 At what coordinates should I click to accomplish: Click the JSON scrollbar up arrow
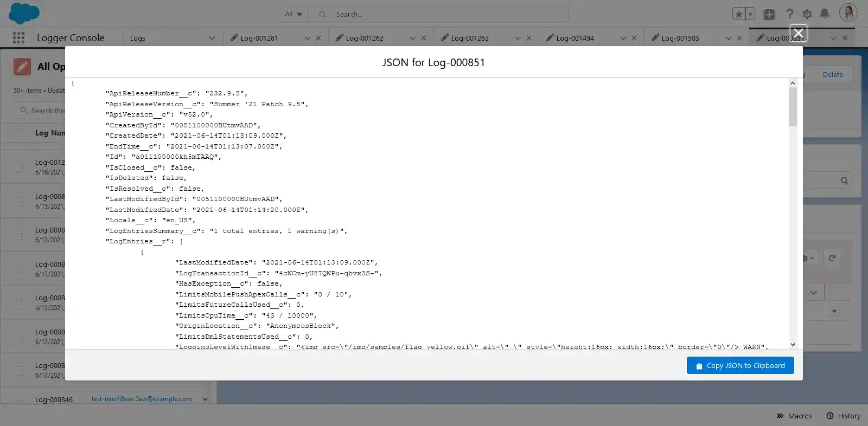coord(793,83)
